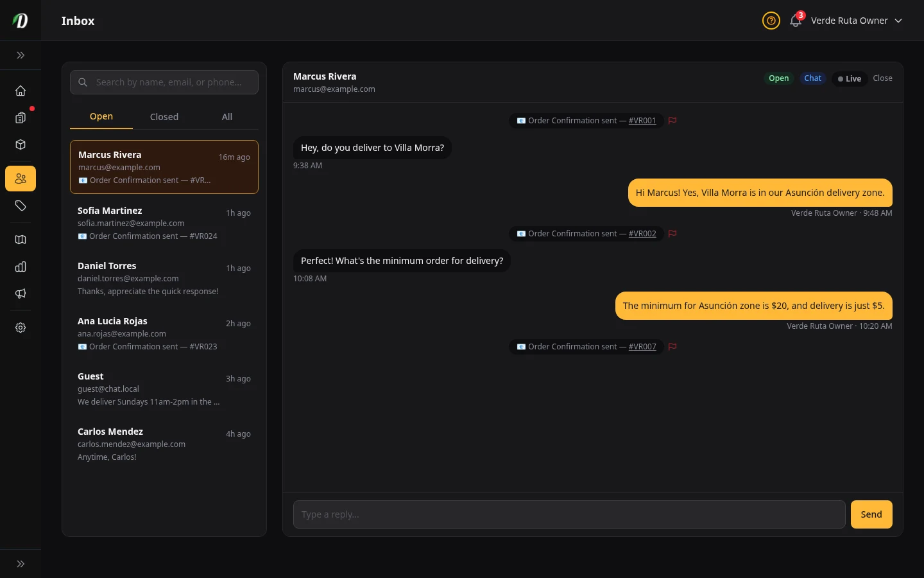Open Tags using the tag icon

click(21, 206)
